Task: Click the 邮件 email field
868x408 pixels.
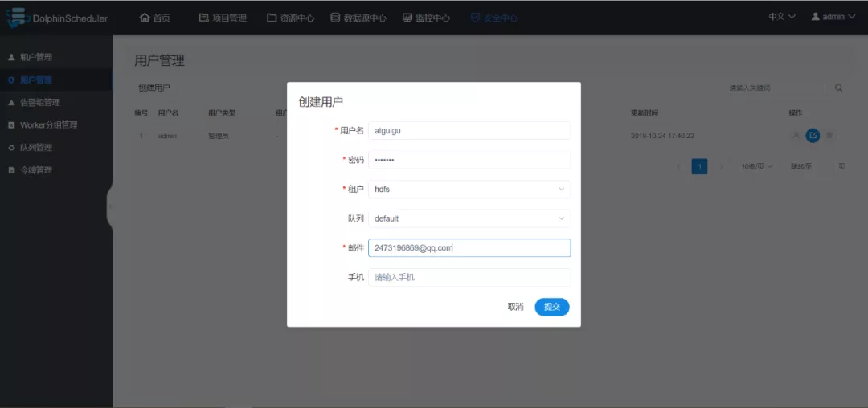Action: tap(469, 247)
